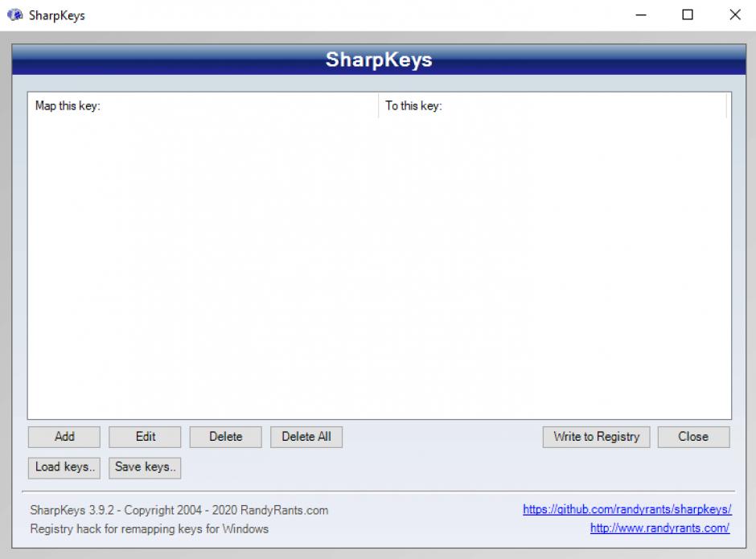Click the divider between the two column headers
The image size is (756, 559).
coord(378,106)
